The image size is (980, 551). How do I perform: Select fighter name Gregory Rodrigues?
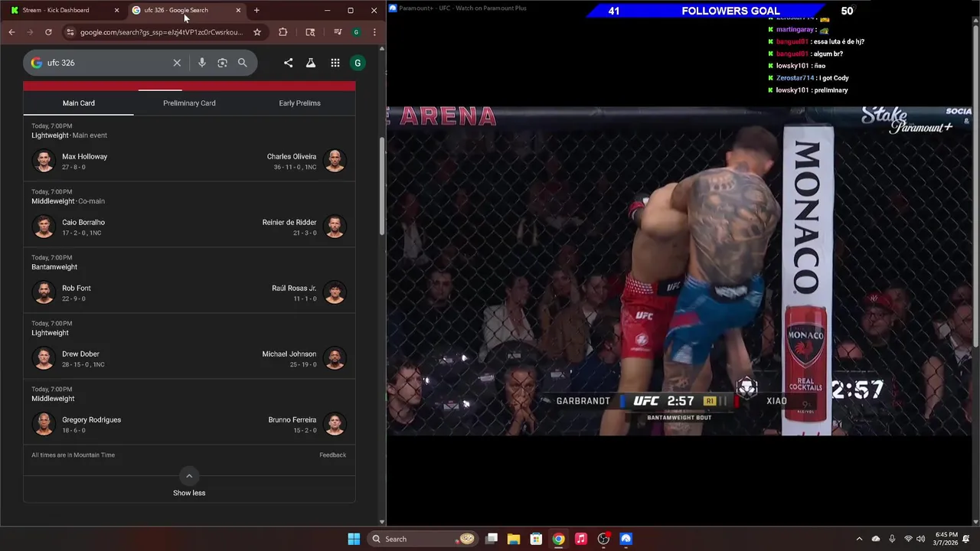click(x=91, y=419)
